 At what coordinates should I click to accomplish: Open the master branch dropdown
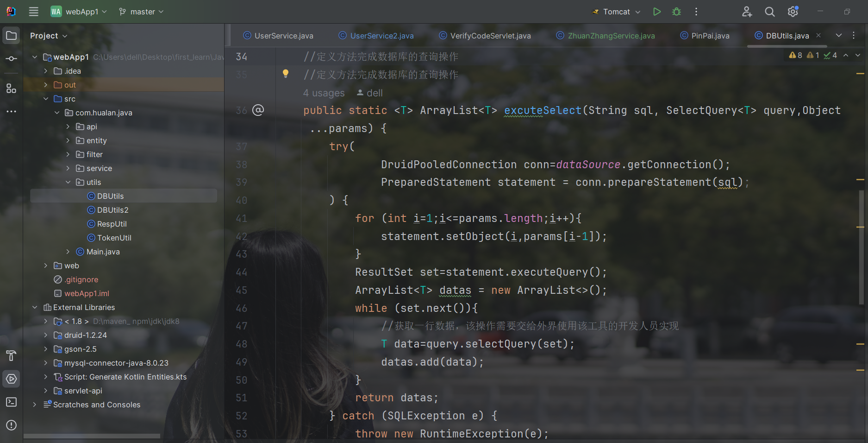pos(141,12)
